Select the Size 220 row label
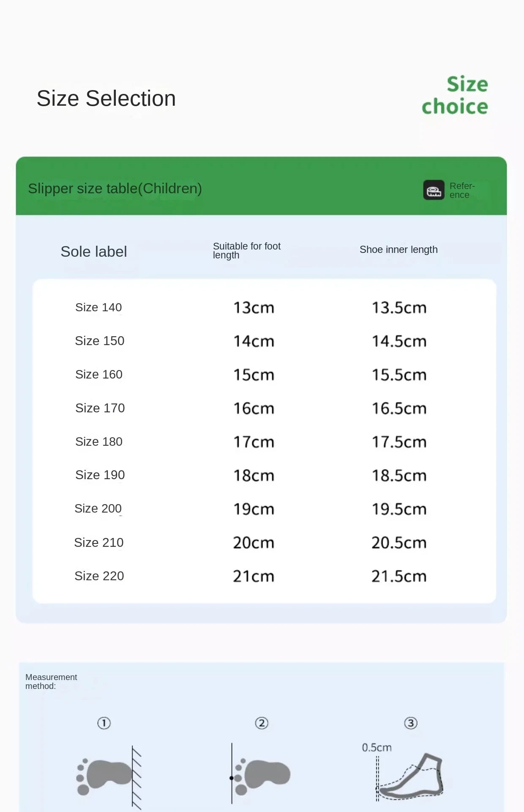Screen dimensions: 524x812 tap(99, 576)
